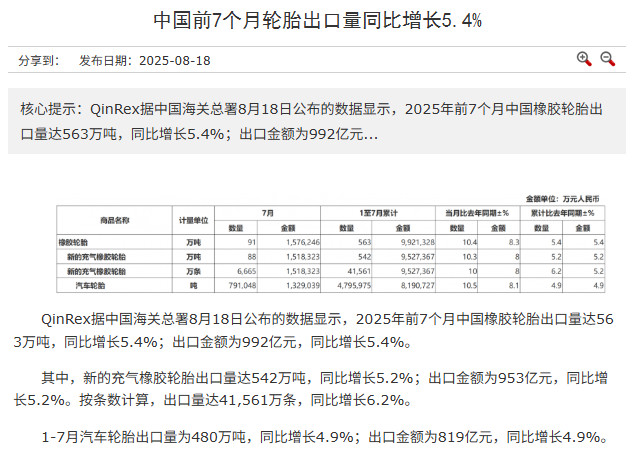This screenshot has width=633, height=463.
Task: Click the article headline about tire exports
Action: [x=316, y=20]
